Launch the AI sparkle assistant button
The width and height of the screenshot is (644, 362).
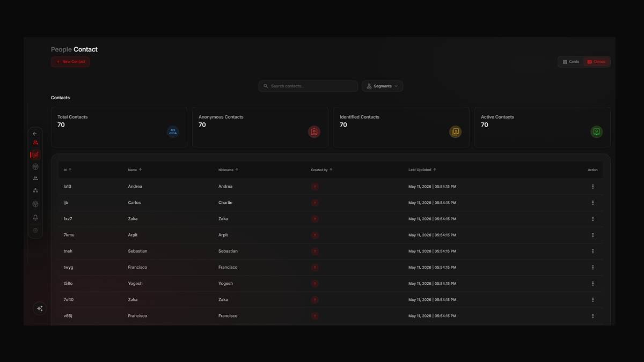click(39, 308)
